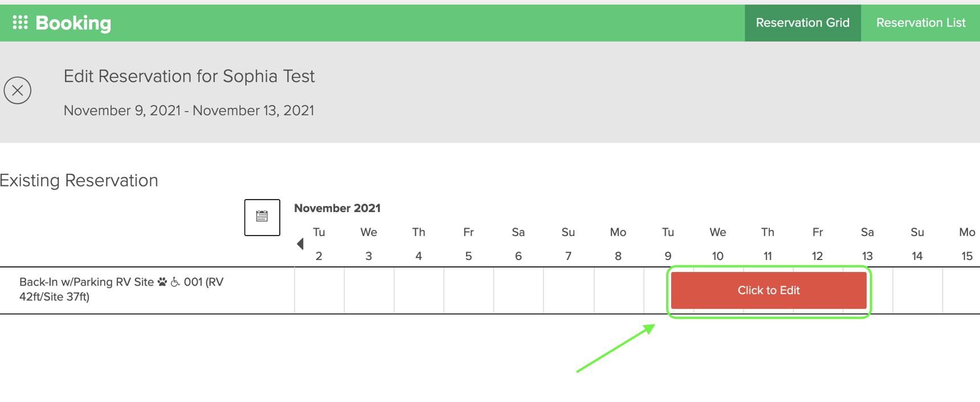This screenshot has height=402, width=980.
Task: Click Existing Reservation section heading
Action: click(x=80, y=180)
